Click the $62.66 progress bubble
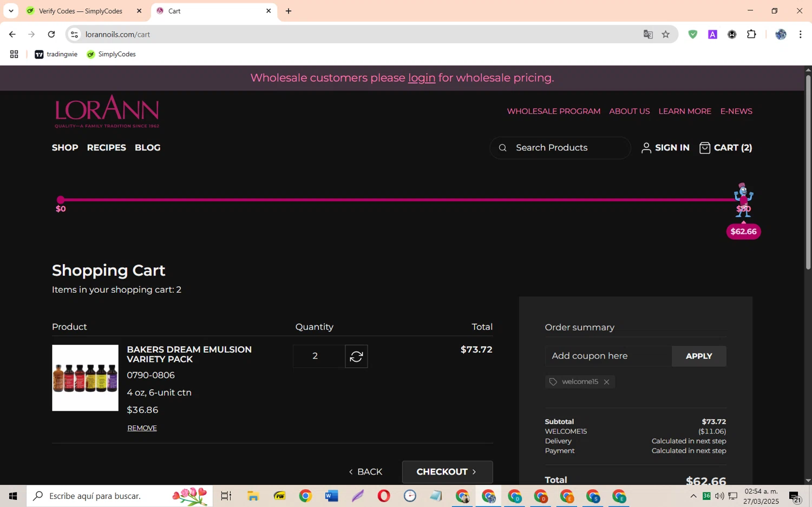Viewport: 812px width, 507px height. click(743, 232)
